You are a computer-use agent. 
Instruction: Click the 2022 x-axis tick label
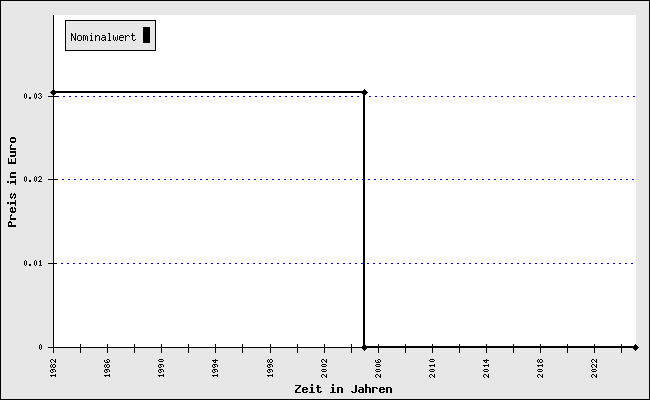click(594, 367)
